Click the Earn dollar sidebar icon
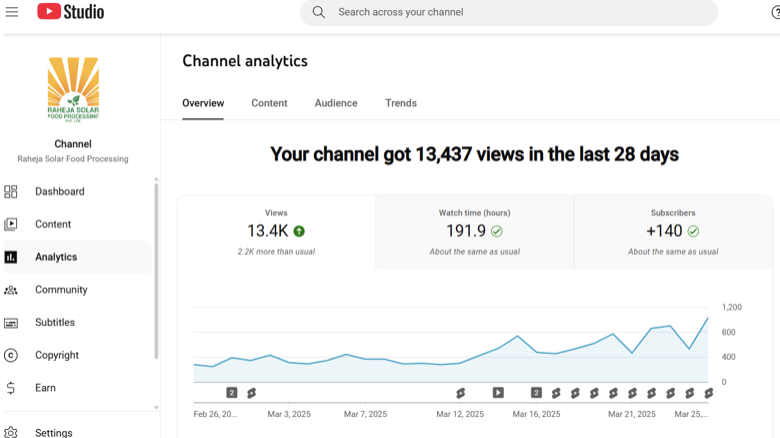780x438 pixels. [10, 388]
